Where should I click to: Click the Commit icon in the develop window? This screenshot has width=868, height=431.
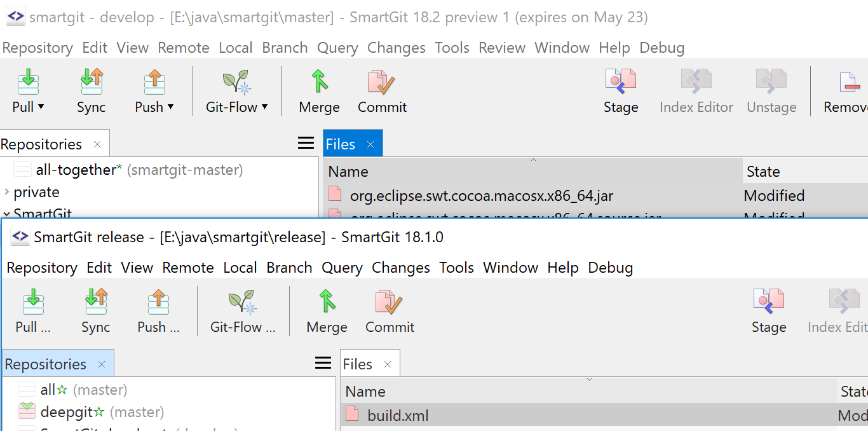tap(381, 82)
